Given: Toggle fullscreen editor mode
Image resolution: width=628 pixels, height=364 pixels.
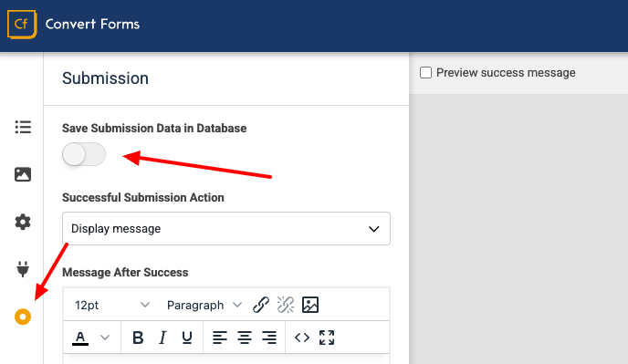Looking at the screenshot, I should tap(327, 338).
